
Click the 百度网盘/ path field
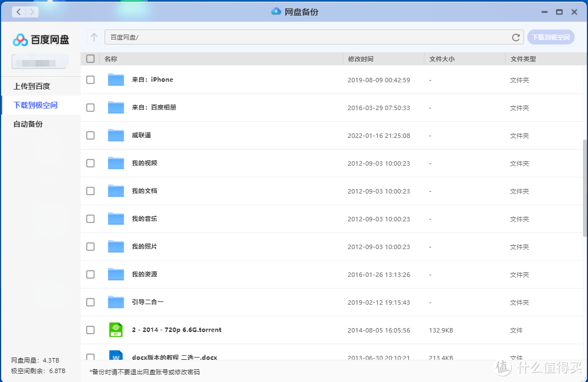pyautogui.click(x=306, y=37)
